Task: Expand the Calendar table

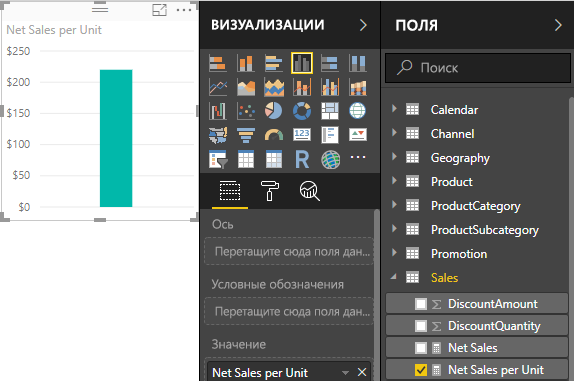Action: click(x=394, y=109)
